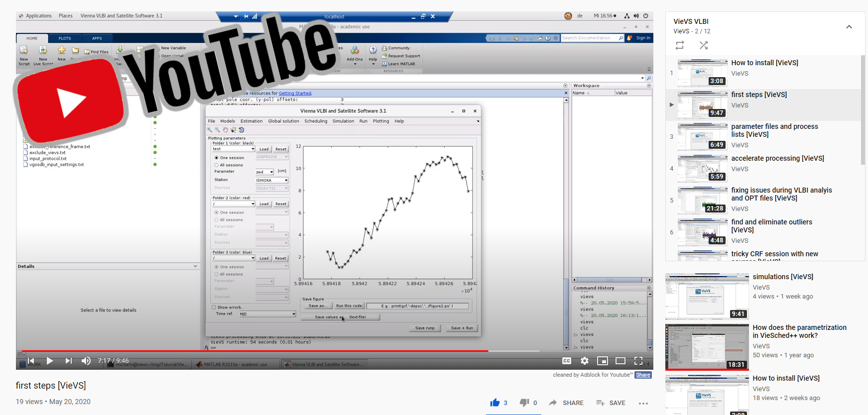The image size is (868, 415).
Task: Enable theater mode view
Action: click(x=620, y=361)
